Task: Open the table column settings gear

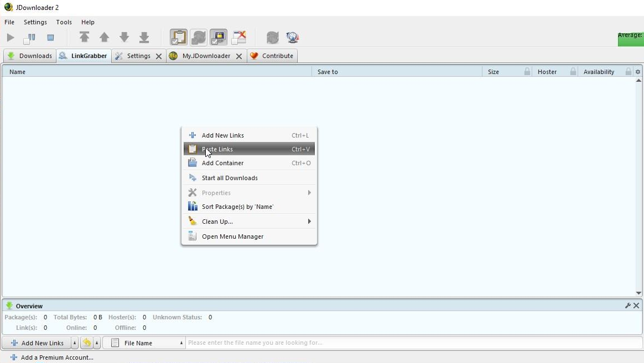Action: tap(638, 72)
